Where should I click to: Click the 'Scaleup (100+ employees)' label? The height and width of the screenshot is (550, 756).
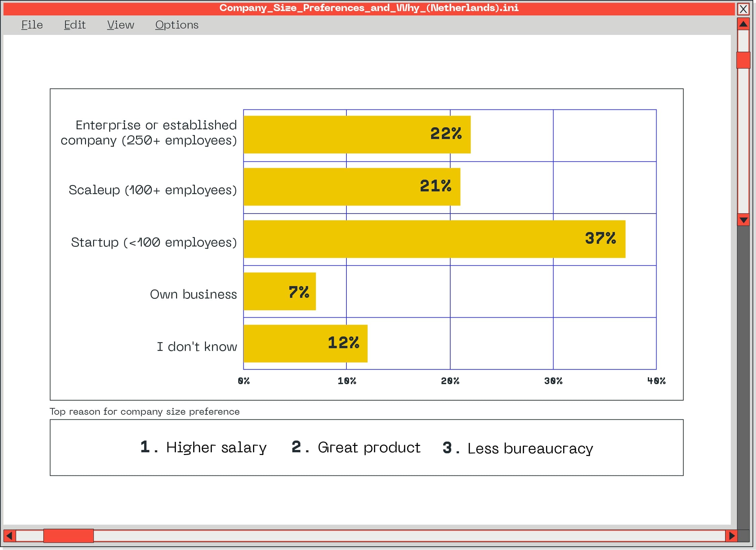tap(153, 190)
